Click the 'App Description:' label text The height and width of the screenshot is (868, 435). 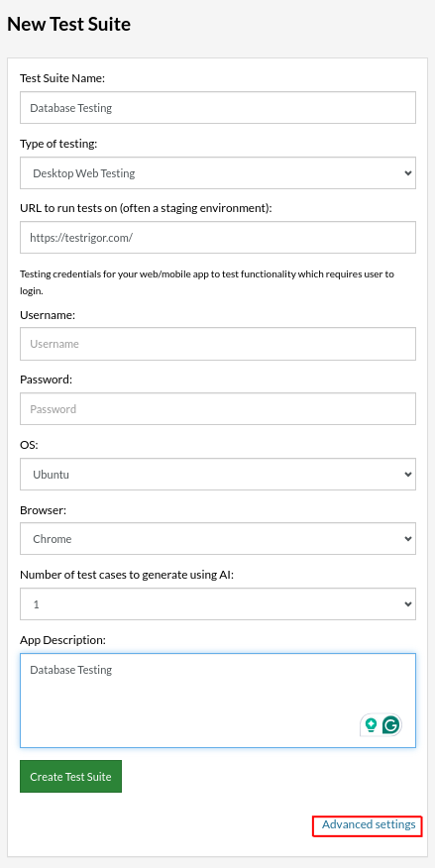point(62,640)
